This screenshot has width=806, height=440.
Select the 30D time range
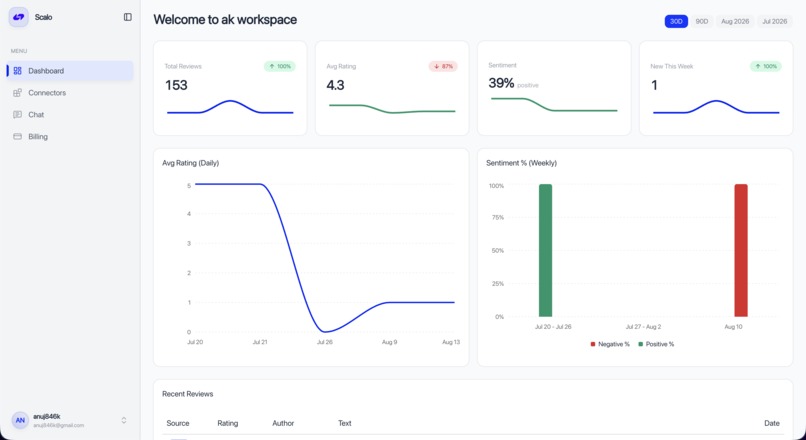point(676,22)
